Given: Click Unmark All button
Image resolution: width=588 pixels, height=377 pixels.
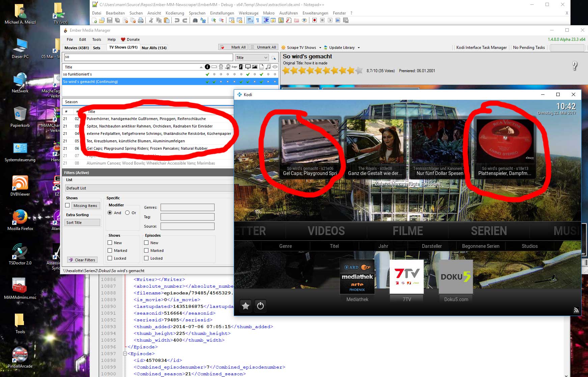Looking at the screenshot, I should (263, 47).
